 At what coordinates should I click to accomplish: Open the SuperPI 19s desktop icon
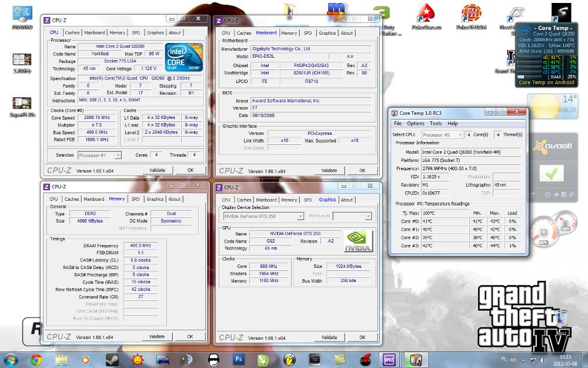pos(22,107)
